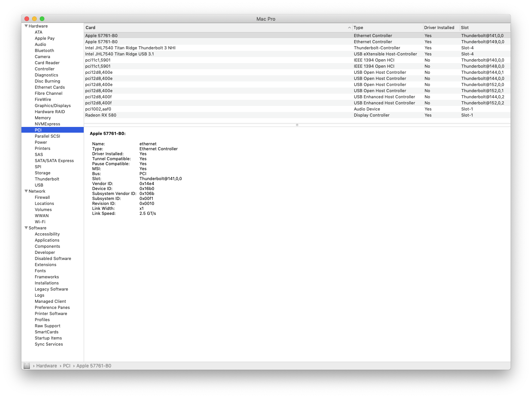Collapse the Network section triangle

pyautogui.click(x=26, y=191)
